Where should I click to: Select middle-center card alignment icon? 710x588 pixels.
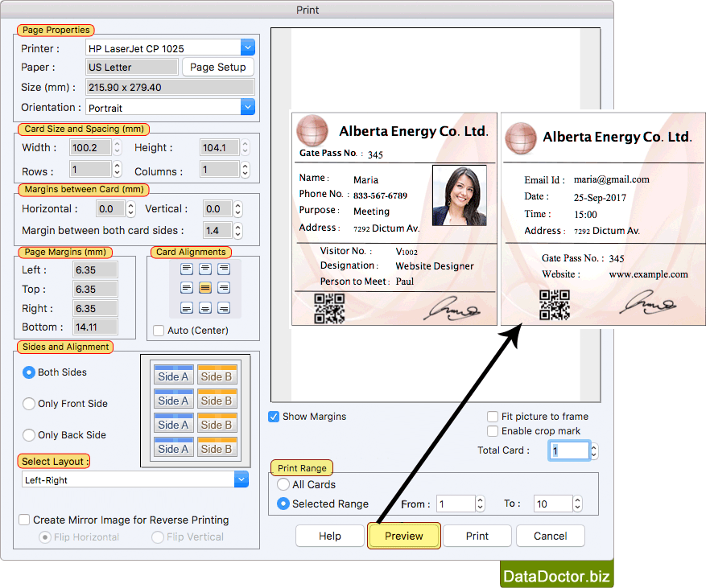205,288
